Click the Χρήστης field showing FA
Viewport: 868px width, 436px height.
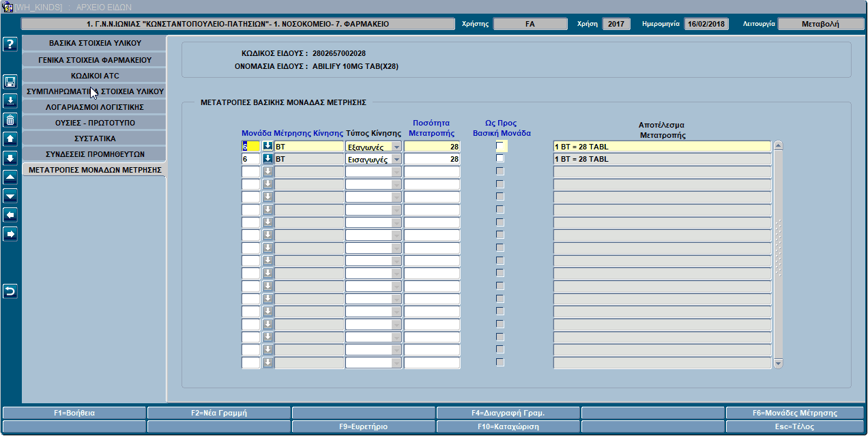coord(530,24)
